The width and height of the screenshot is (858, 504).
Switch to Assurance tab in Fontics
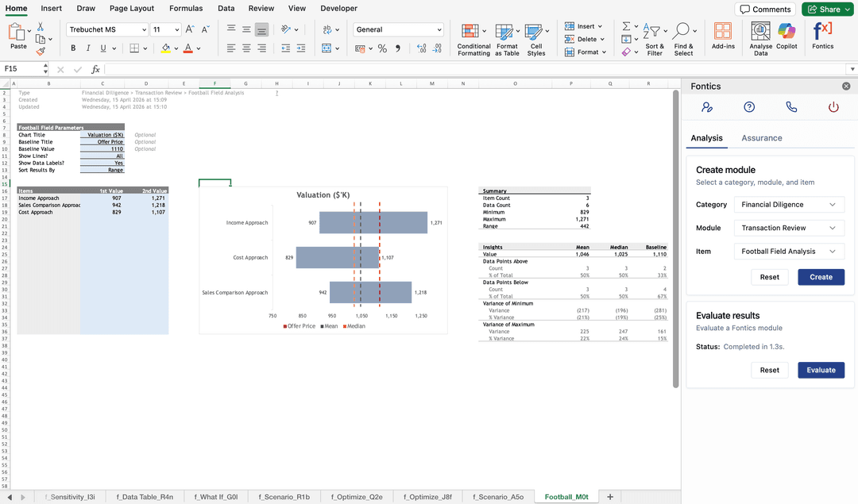[762, 138]
